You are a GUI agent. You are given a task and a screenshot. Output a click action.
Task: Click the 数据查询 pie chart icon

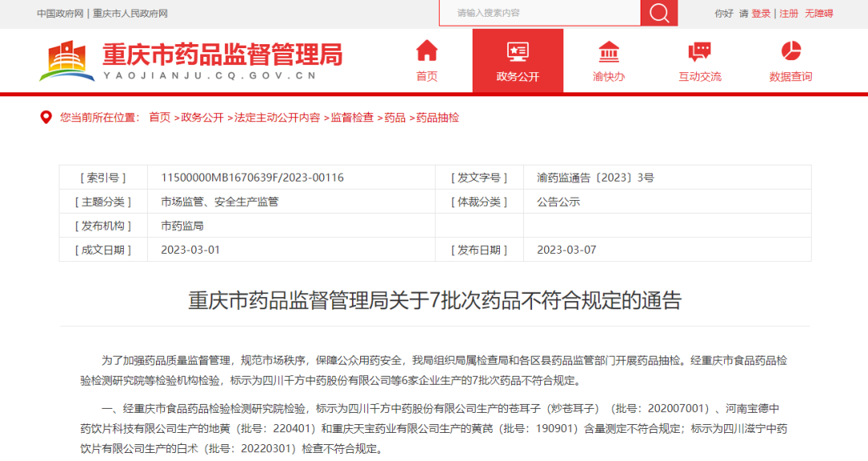pyautogui.click(x=791, y=51)
